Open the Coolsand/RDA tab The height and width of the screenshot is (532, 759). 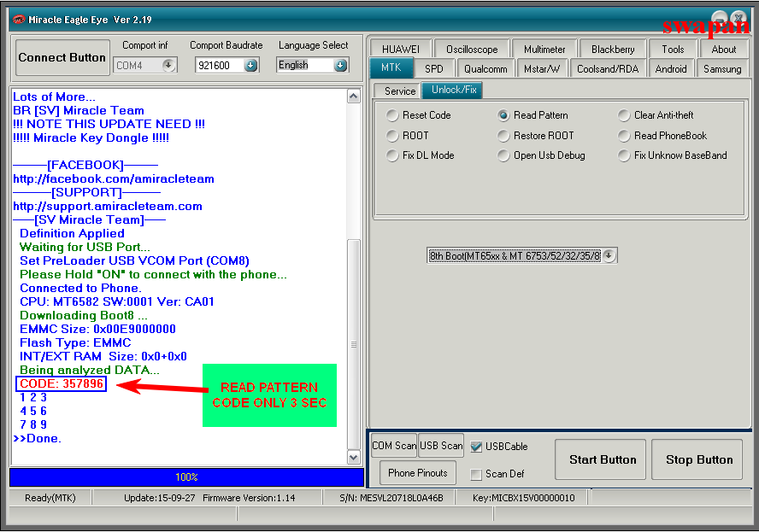pos(608,68)
